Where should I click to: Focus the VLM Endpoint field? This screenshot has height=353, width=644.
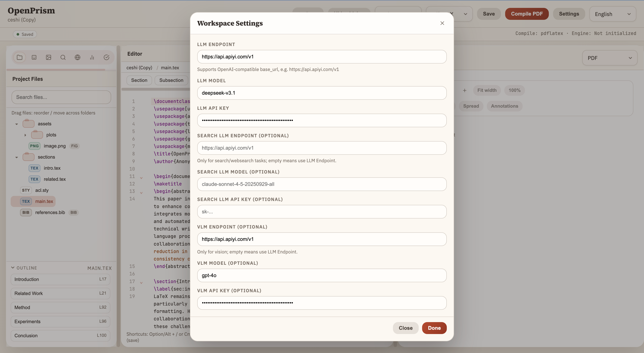point(322,239)
